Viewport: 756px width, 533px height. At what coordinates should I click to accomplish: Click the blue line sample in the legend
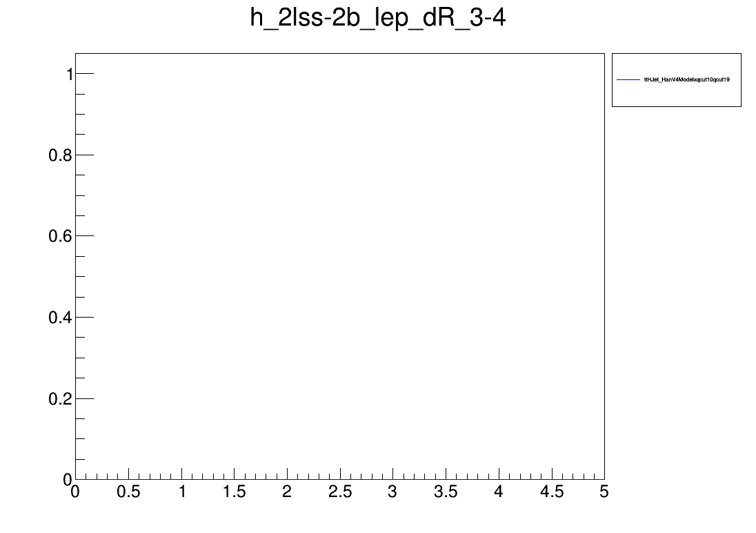pos(628,79)
